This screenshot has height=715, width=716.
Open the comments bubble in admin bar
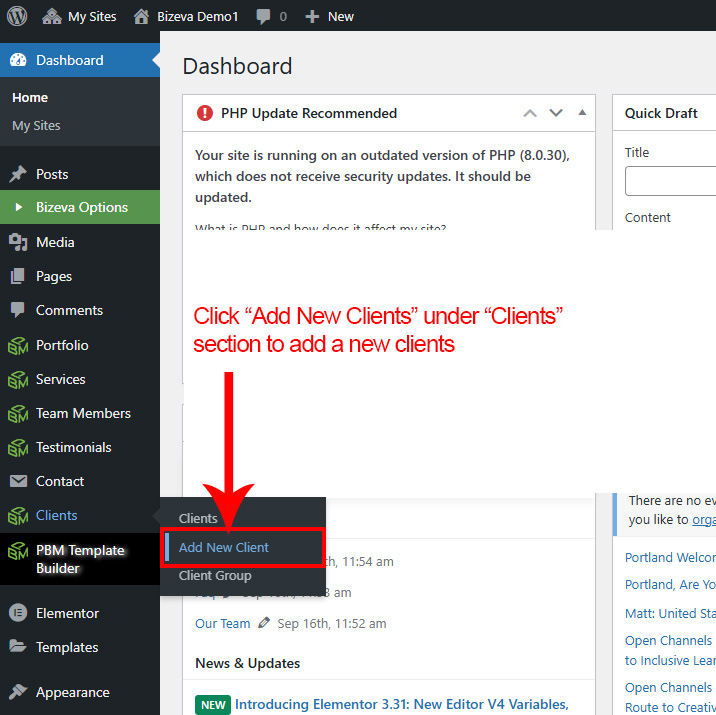click(270, 16)
